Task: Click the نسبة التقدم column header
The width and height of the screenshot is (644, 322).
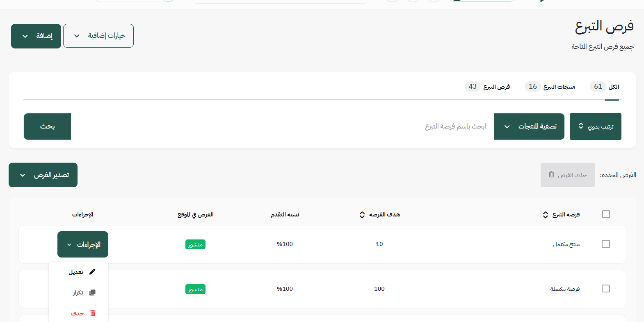Action: pos(285,215)
